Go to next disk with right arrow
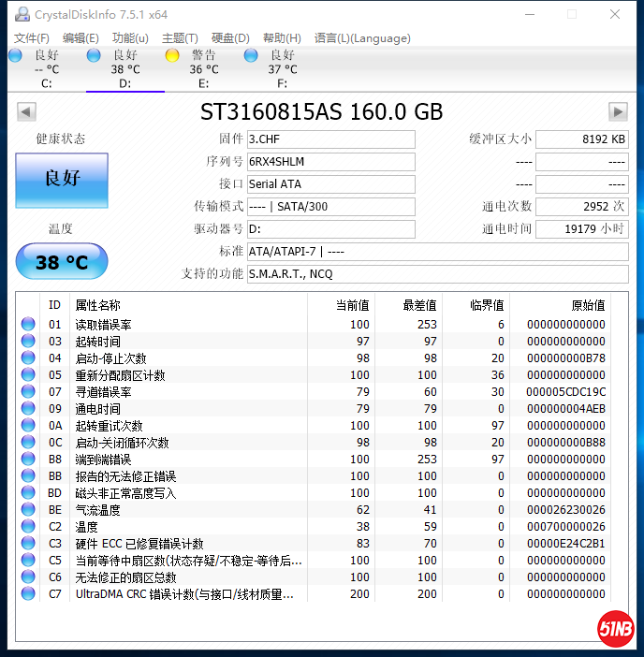The image size is (644, 657). point(618,112)
